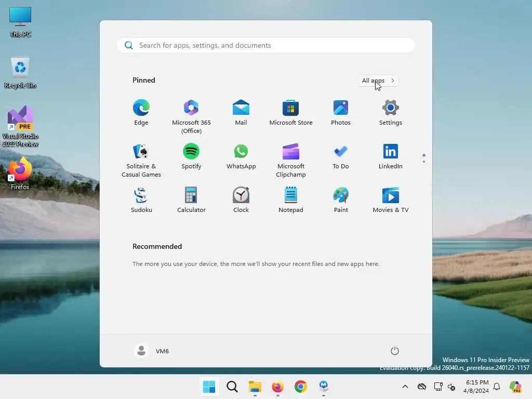
Task: Open the notifications bell
Action: coord(497,387)
